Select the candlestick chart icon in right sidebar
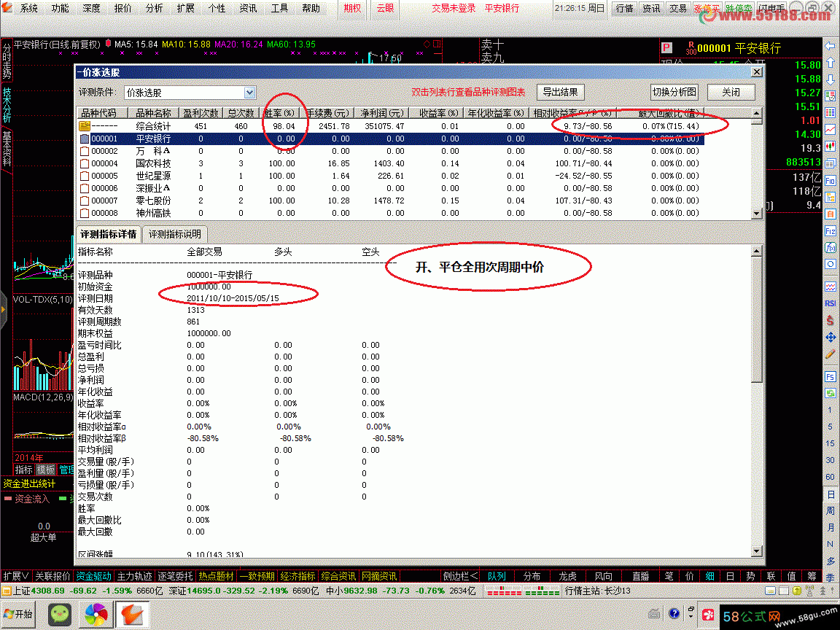 pyautogui.click(x=830, y=146)
